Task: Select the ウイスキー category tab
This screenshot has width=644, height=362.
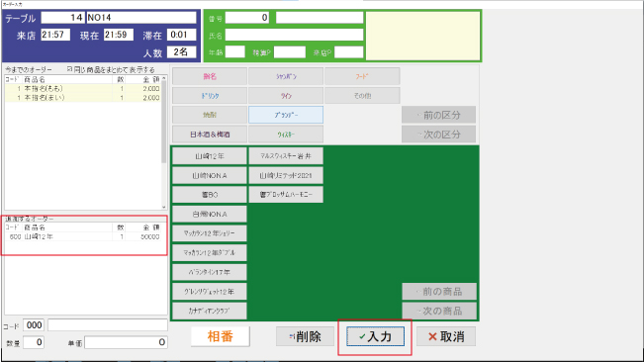Action: coord(286,135)
